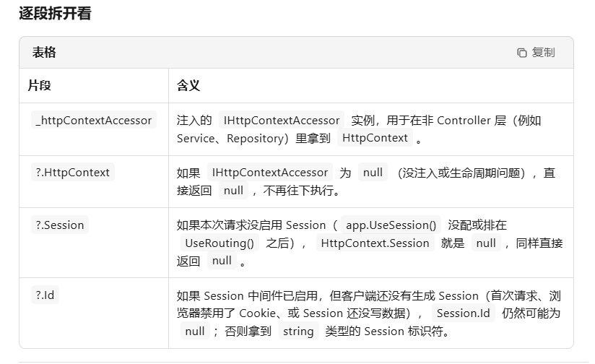This screenshot has height=364, width=595.
Task: Click the 复制 button label
Action: point(543,53)
